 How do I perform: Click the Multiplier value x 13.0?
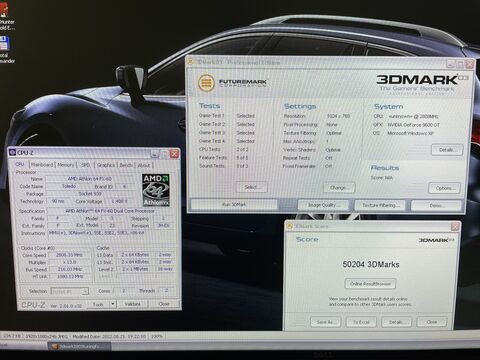pyautogui.click(x=69, y=262)
